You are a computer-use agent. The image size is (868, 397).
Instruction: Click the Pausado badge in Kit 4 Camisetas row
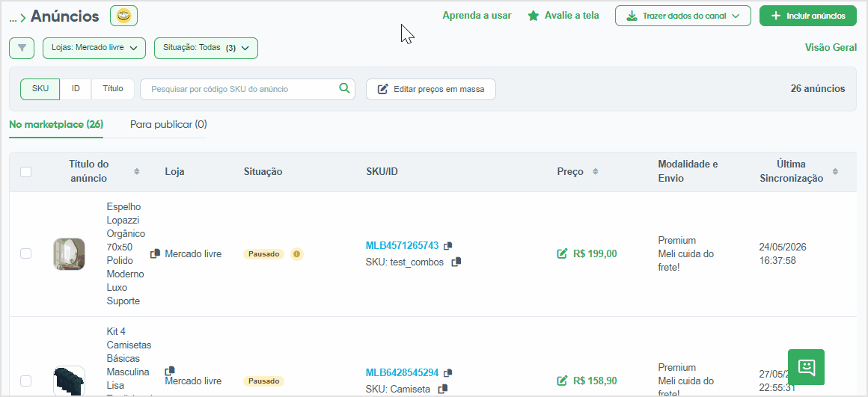coord(263,381)
